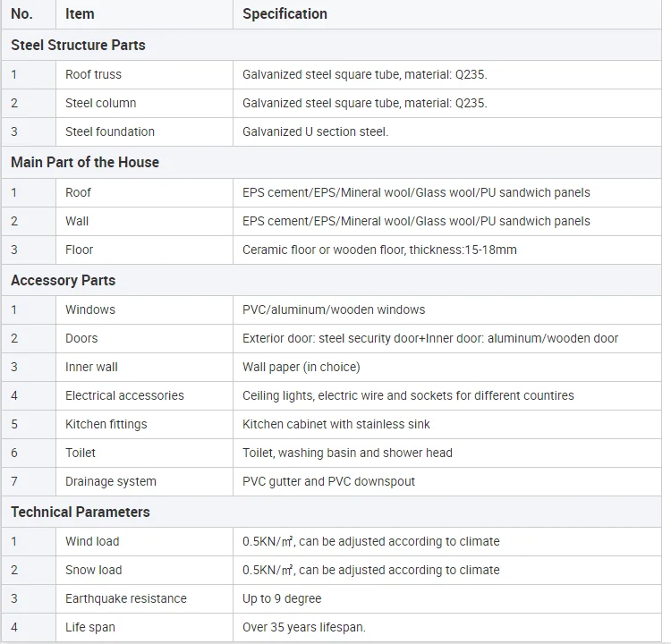The height and width of the screenshot is (644, 671).
Task: Click the "Technical Parameters" section heading
Action: [x=81, y=512]
